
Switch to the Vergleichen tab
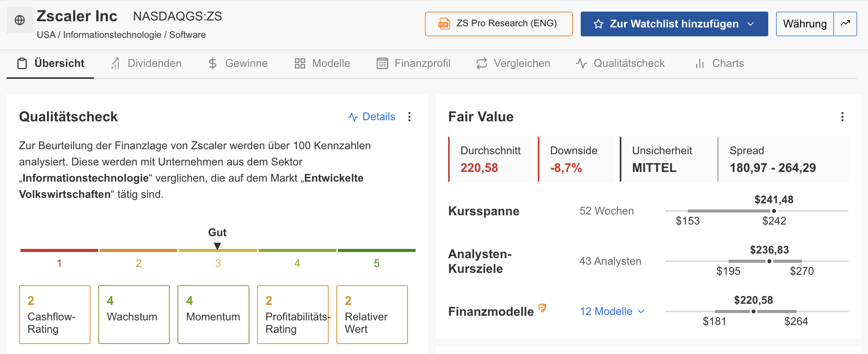click(x=513, y=63)
